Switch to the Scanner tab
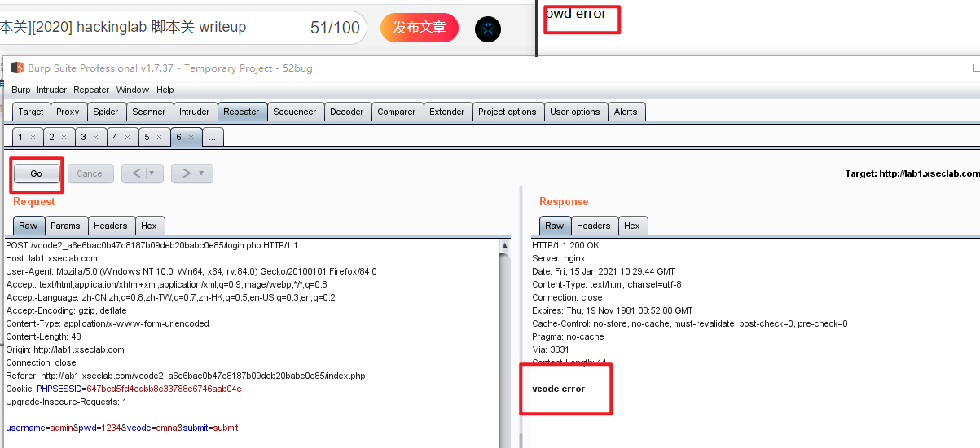 point(149,112)
